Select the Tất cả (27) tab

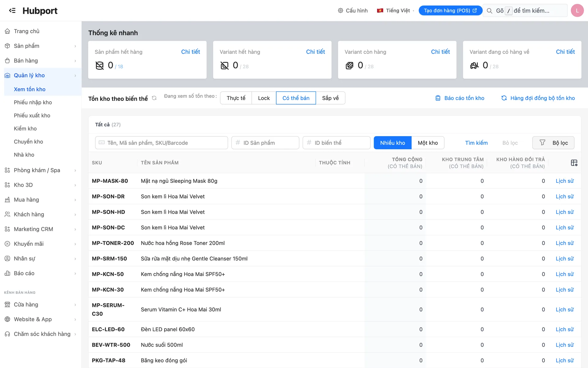(x=108, y=125)
